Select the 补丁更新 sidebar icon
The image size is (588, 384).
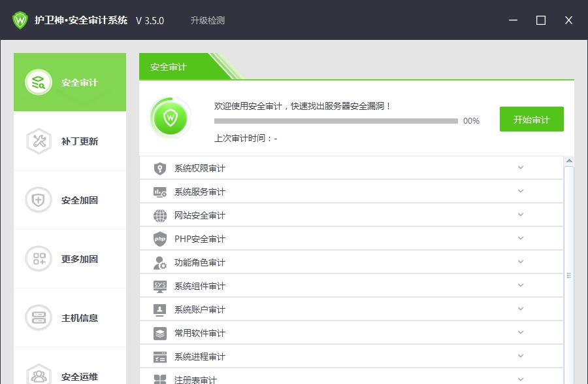coord(38,141)
